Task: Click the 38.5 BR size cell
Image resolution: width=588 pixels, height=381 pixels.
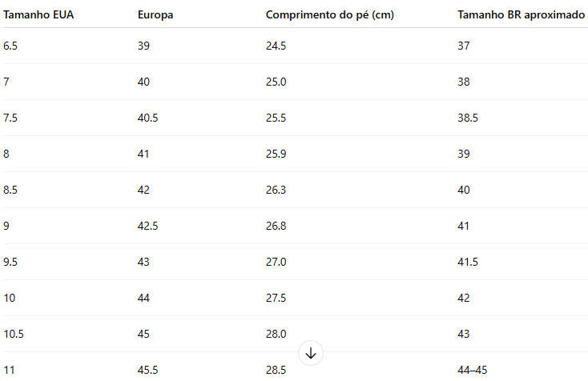Action: click(x=468, y=118)
